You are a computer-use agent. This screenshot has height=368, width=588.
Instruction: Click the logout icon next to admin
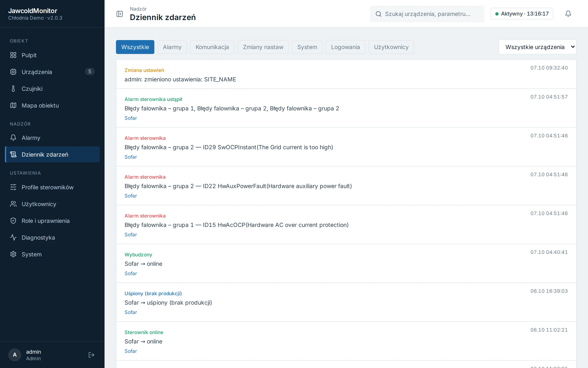tap(91, 355)
